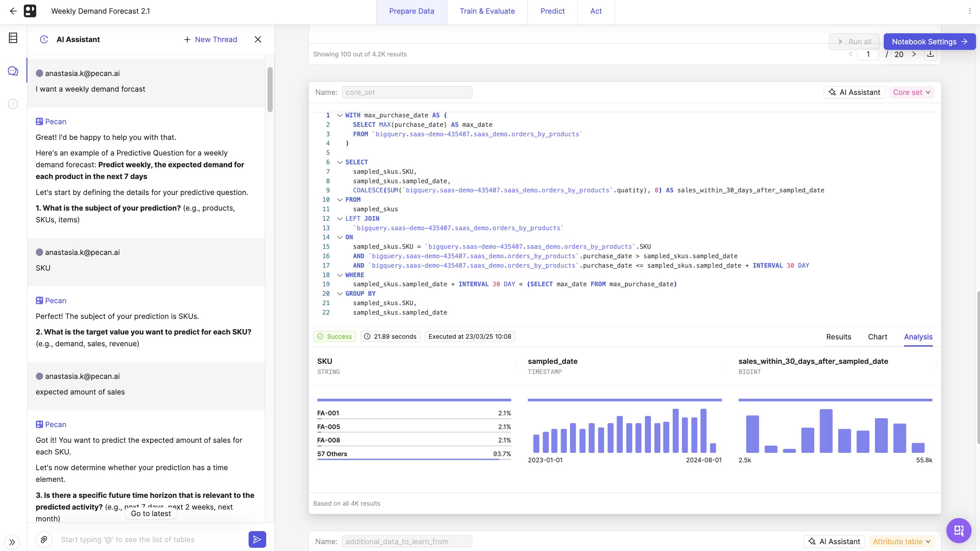Click the attach file paperclip icon

pyautogui.click(x=44, y=539)
